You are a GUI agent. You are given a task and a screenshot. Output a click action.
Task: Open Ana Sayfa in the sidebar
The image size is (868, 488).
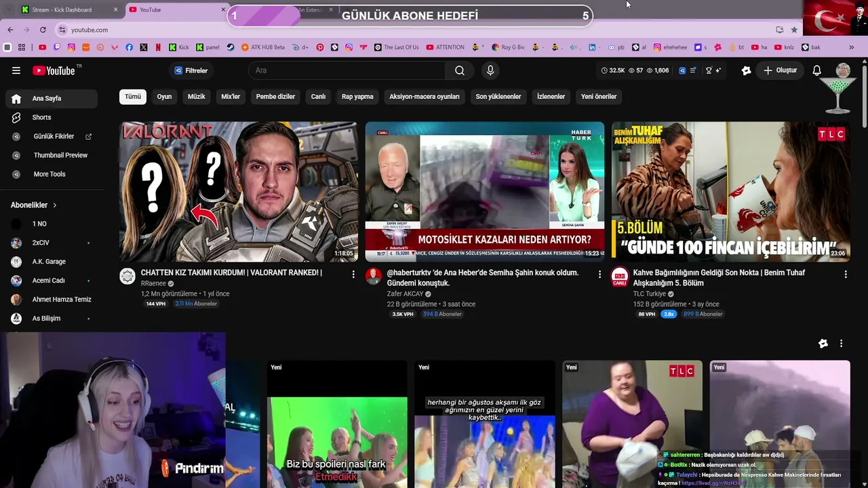pyautogui.click(x=52, y=98)
